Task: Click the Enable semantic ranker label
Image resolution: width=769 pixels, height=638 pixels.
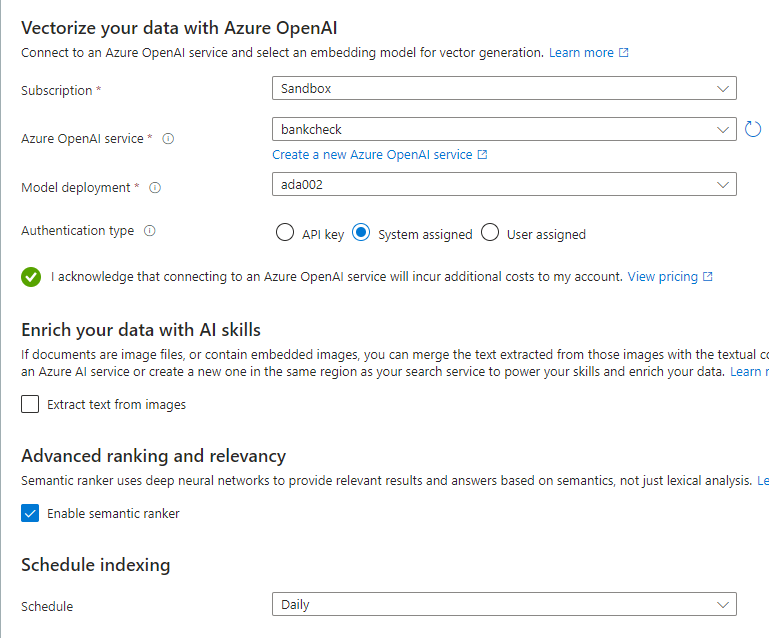Action: [113, 513]
